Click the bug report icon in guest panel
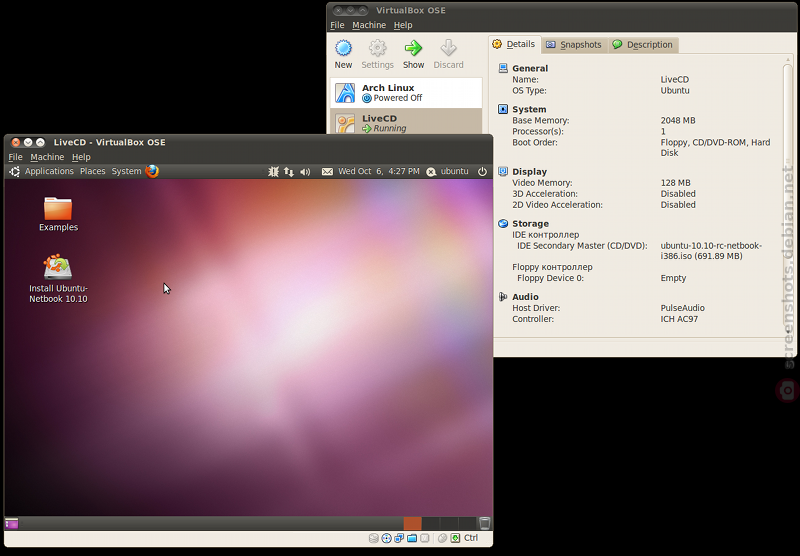The width and height of the screenshot is (800, 556). click(273, 172)
